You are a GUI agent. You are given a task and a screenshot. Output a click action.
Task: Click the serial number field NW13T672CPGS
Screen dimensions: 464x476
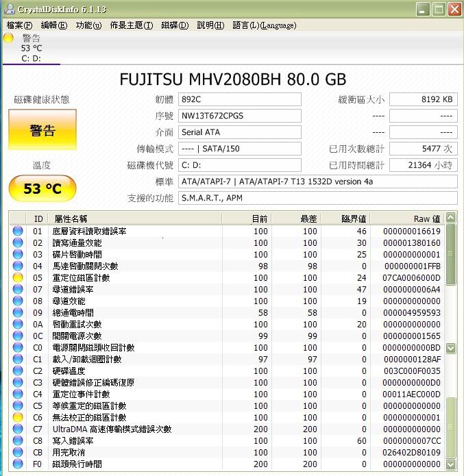click(x=240, y=116)
